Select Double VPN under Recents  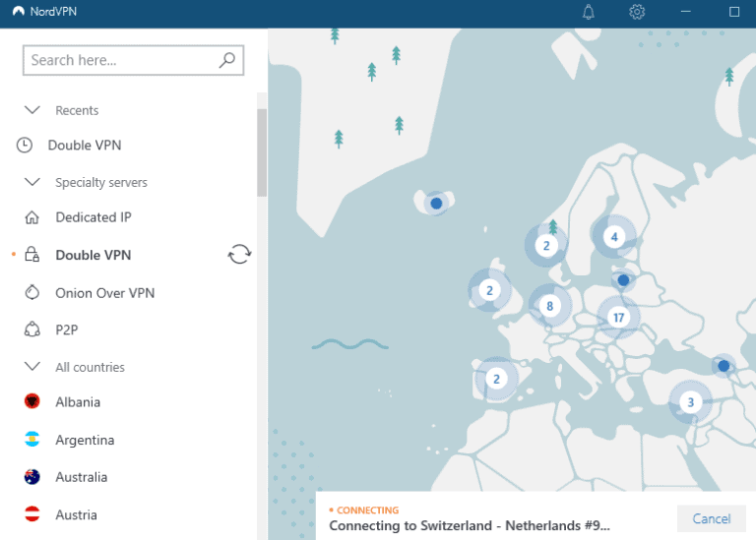84,146
